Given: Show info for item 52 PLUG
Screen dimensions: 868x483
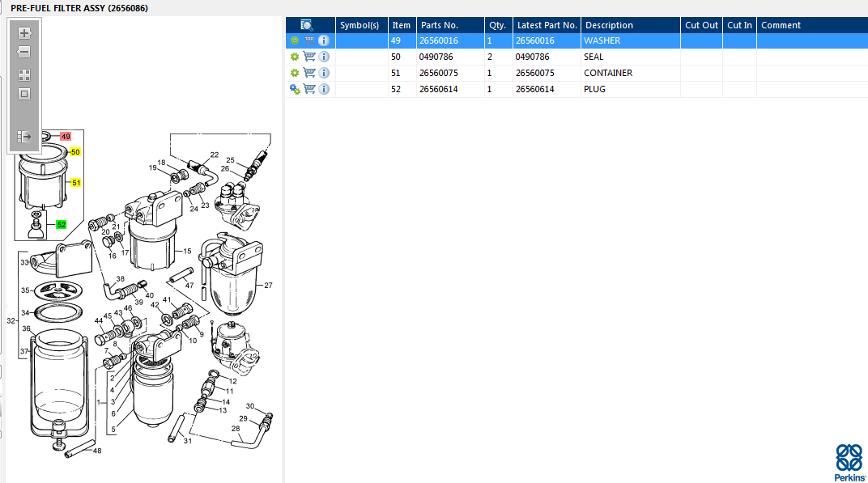Looking at the screenshot, I should tap(324, 89).
